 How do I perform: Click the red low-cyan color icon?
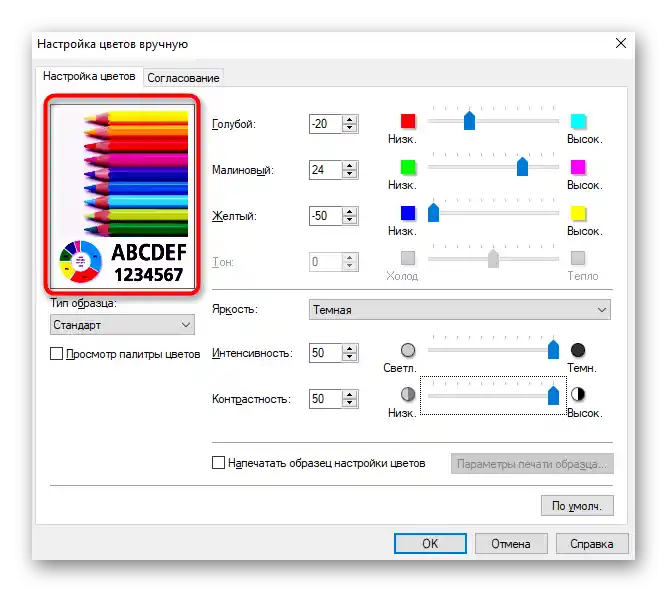coord(408,121)
